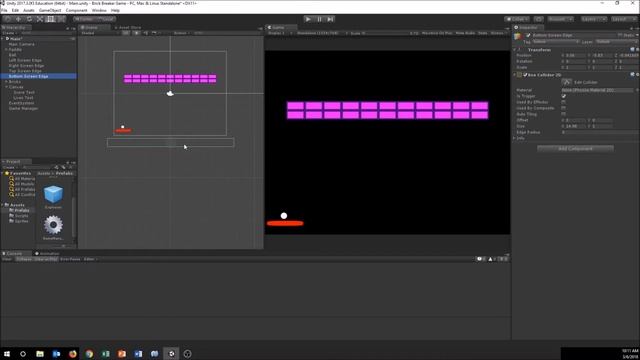Screen dimensions: 640x360
Task: Click the Edit Collider icon button
Action: coord(567,82)
